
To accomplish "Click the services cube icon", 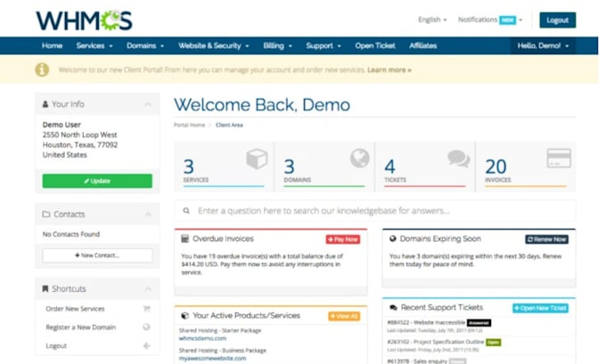I will 257,158.
